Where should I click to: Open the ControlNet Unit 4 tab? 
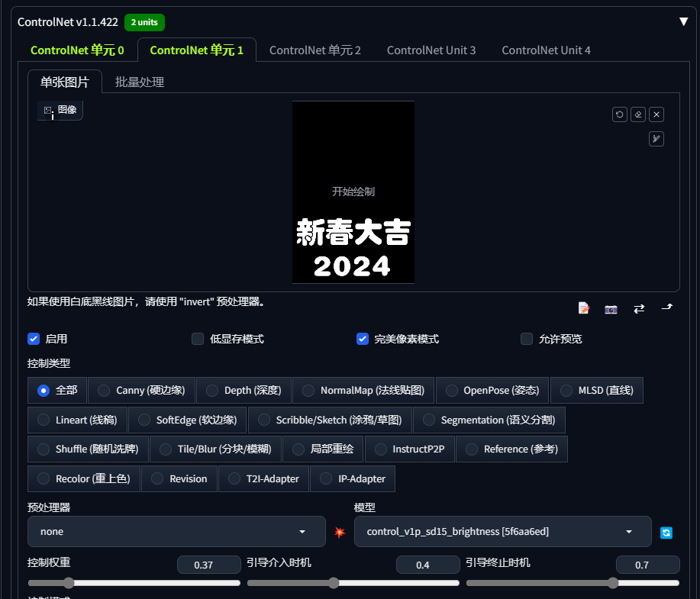546,50
